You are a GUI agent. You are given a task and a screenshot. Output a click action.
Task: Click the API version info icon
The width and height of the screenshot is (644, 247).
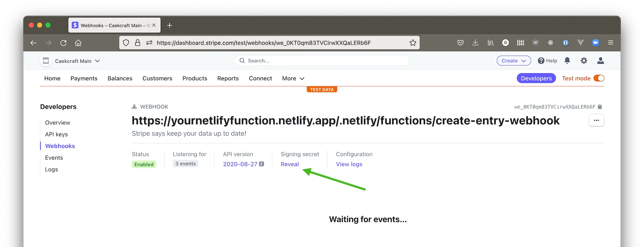pos(262,164)
